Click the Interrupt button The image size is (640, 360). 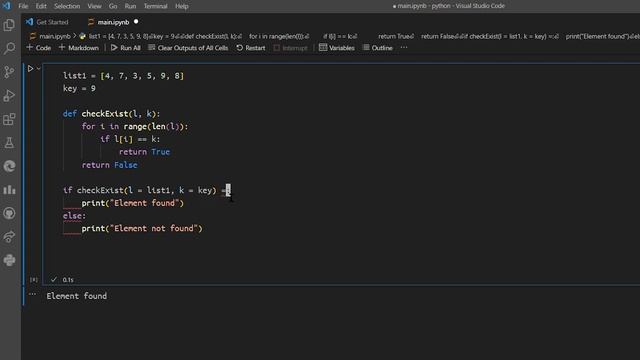291,48
